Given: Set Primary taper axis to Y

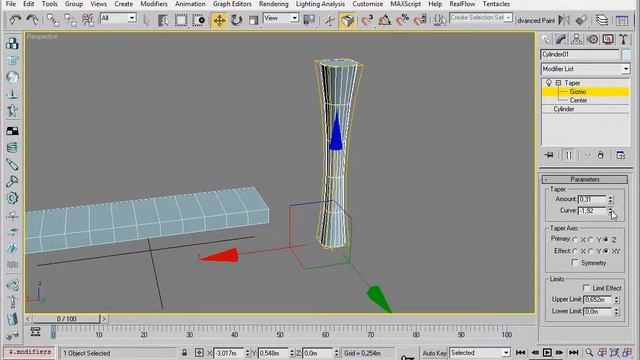Looking at the screenshot, I should [x=591, y=240].
